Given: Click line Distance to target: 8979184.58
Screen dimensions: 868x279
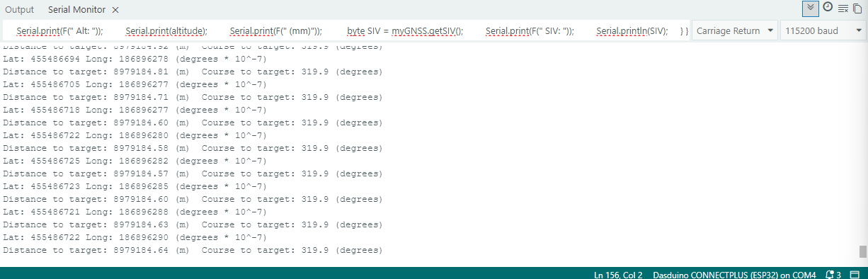Looking at the screenshot, I should pos(193,148).
